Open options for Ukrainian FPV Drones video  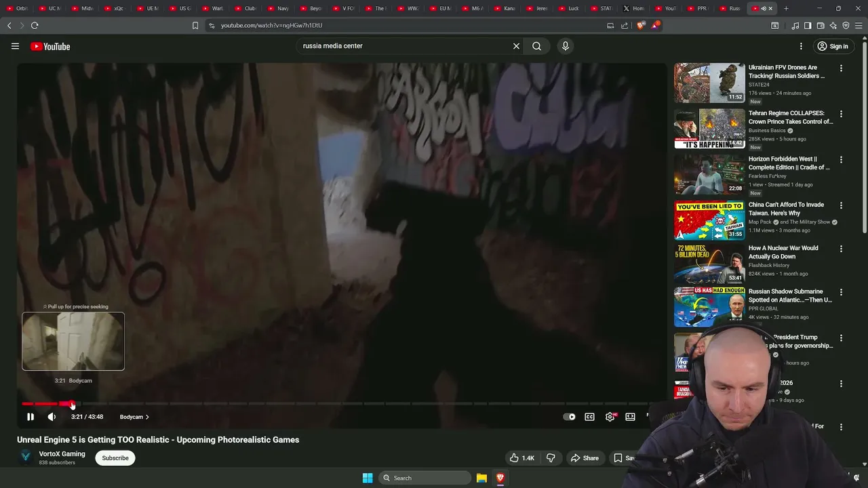(x=841, y=68)
